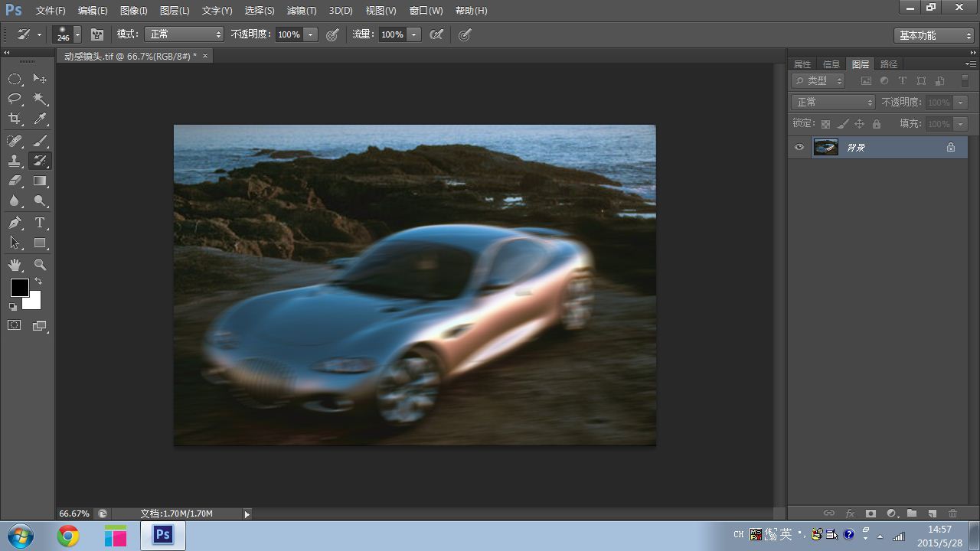Viewport: 980px width, 551px height.
Task: Select the Lasso tool
Action: 15,99
